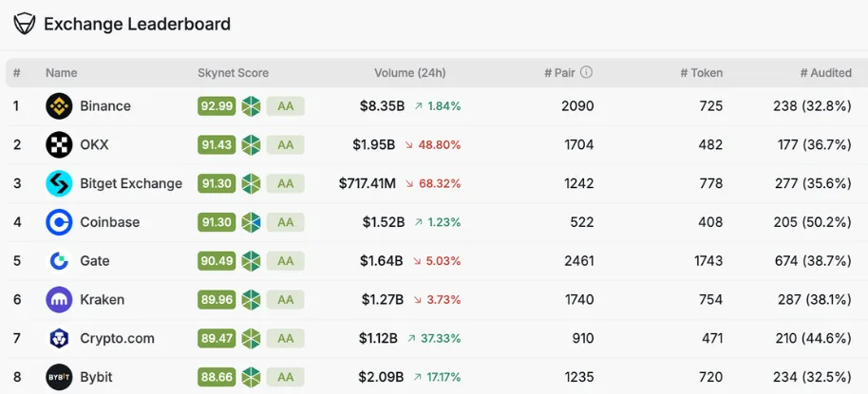
Task: Click the Exchange Leaderboard page title
Action: click(x=138, y=25)
